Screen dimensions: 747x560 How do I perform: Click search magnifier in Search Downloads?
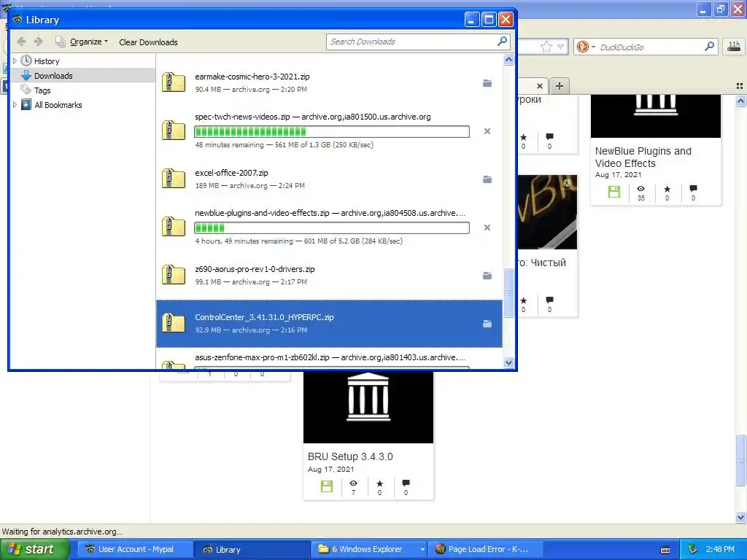coord(502,42)
